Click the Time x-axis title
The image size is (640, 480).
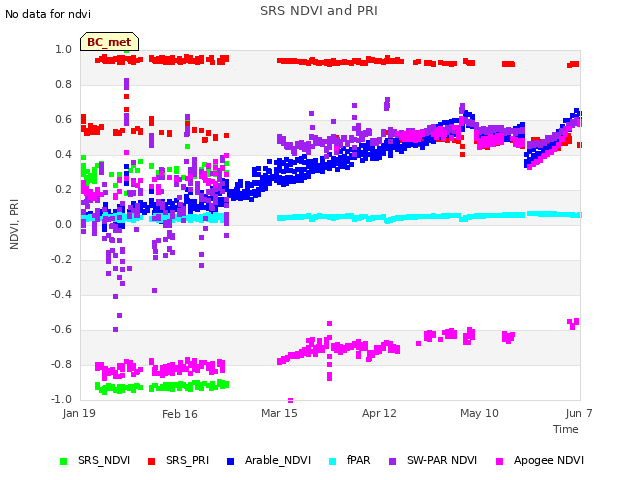566,429
